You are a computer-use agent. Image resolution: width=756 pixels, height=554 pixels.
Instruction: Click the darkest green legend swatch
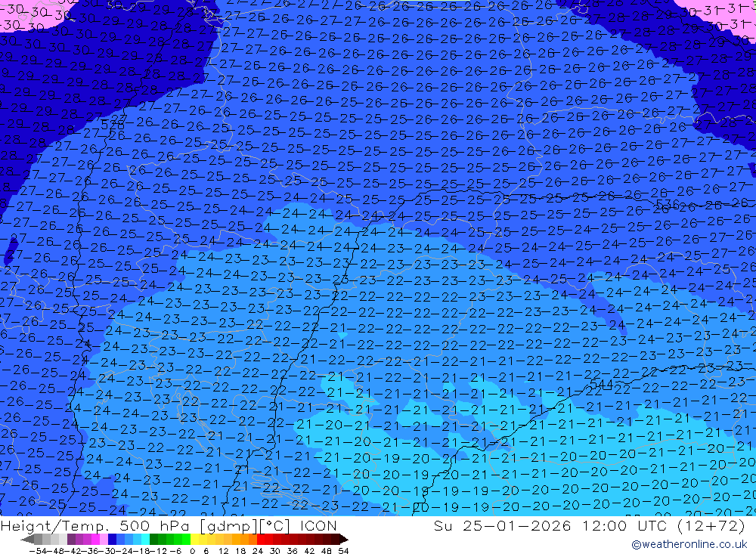tap(153, 539)
